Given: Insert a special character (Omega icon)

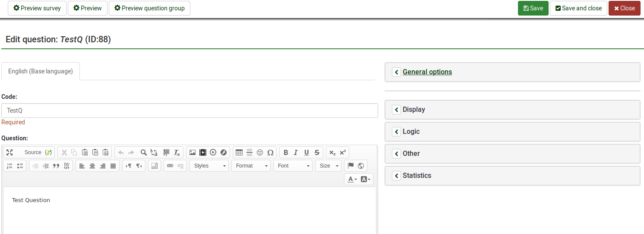Looking at the screenshot, I should tap(270, 152).
